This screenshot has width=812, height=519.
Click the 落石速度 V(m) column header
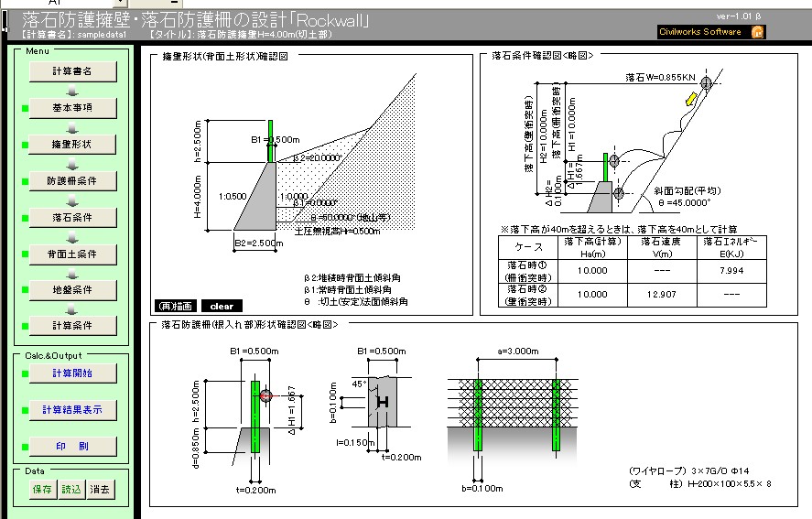pyautogui.click(x=661, y=247)
